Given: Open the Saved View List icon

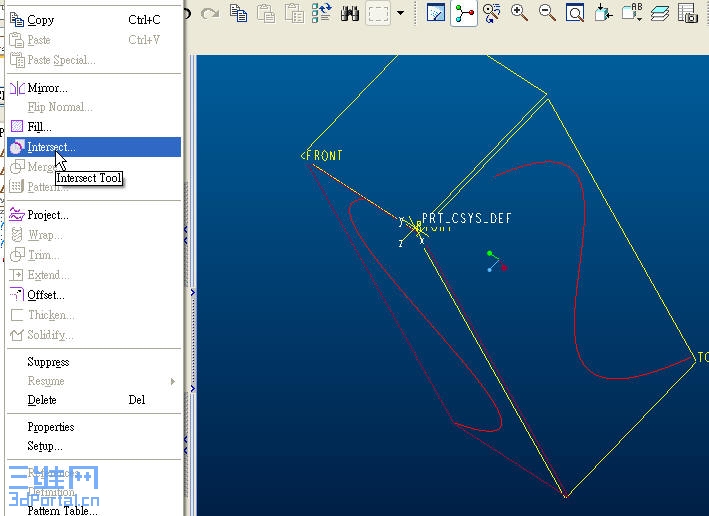Looking at the screenshot, I should pos(632,13).
